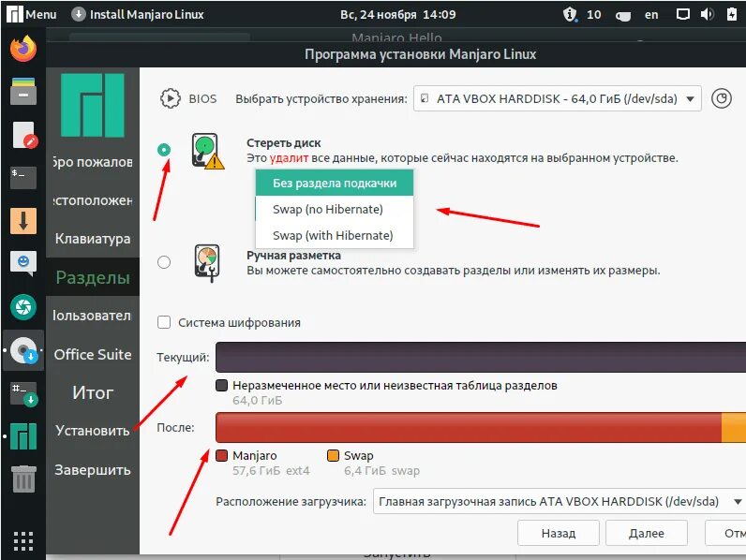The width and height of the screenshot is (746, 560).
Task: Open the trash dock icon
Action: tap(23, 479)
